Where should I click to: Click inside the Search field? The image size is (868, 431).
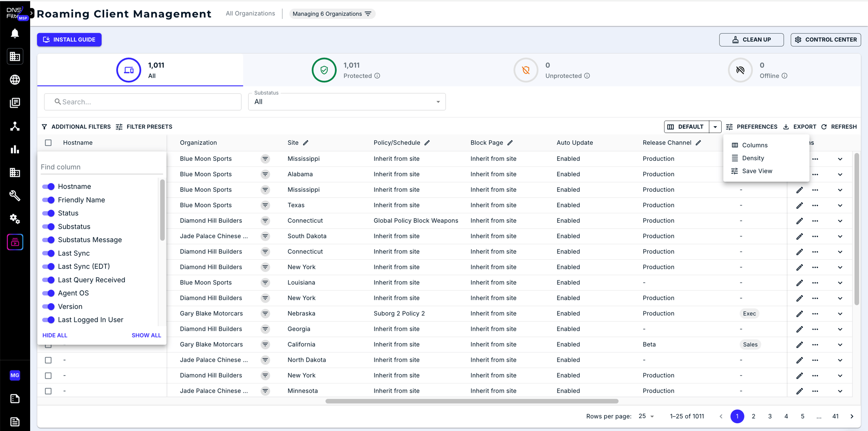[142, 102]
